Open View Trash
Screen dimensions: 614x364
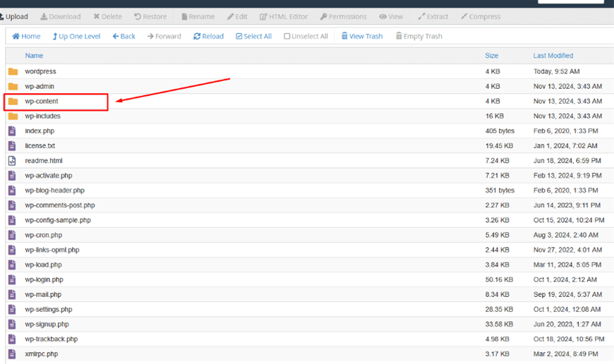tap(362, 36)
